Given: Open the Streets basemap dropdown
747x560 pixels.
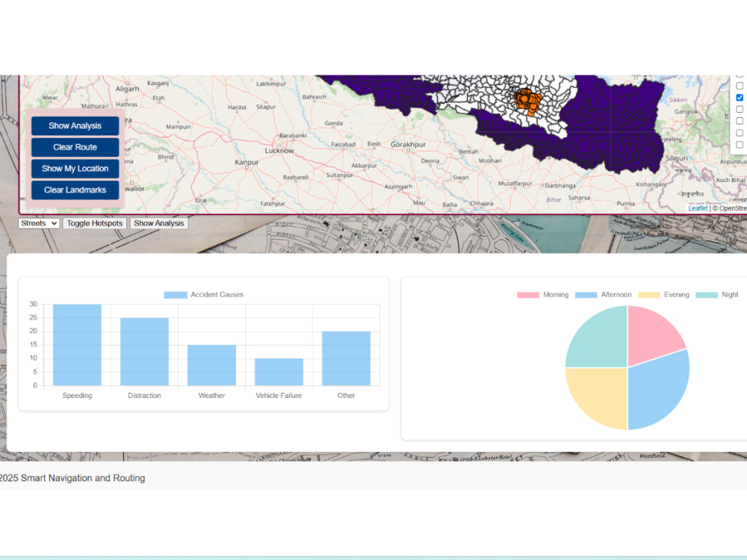Looking at the screenshot, I should tap(39, 223).
